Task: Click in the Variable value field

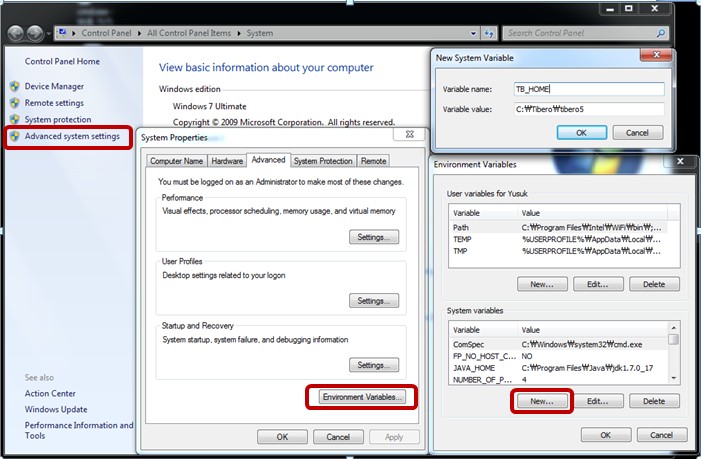Action: pos(588,109)
